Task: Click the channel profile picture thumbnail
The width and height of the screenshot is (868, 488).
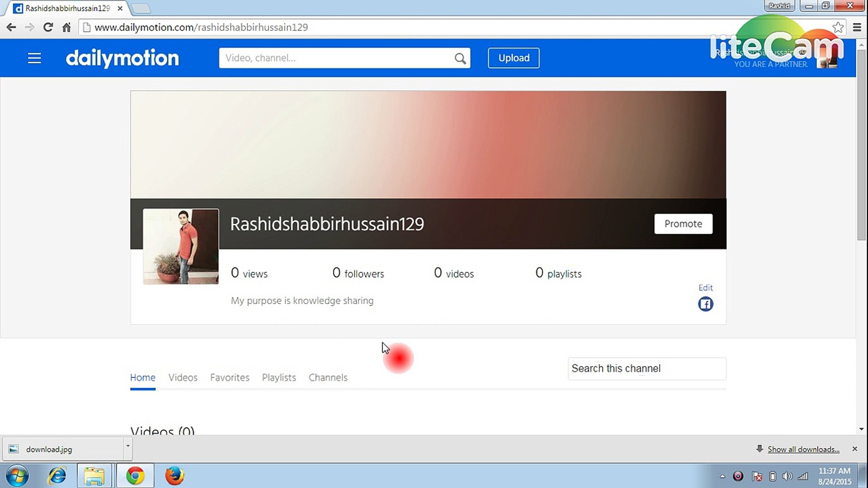Action: coord(181,246)
